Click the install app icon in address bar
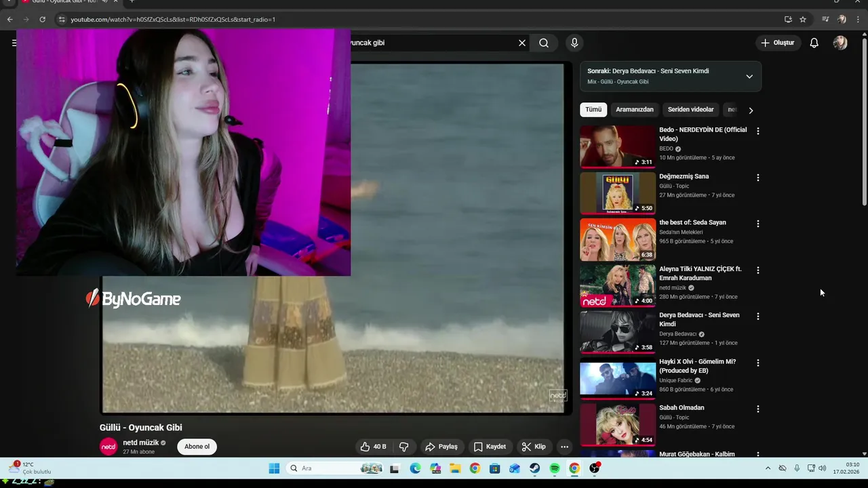Image resolution: width=868 pixels, height=488 pixels. tap(788, 20)
